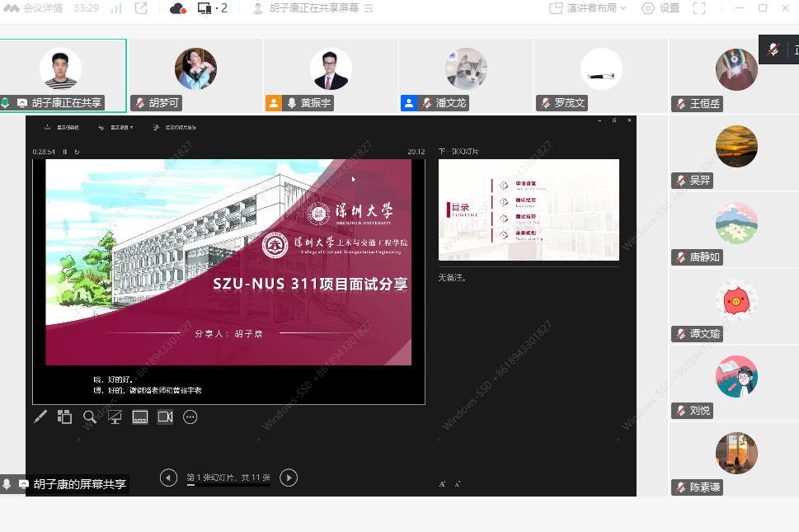The height and width of the screenshot is (532, 799).
Task: Click the next slide preview thumbnail
Action: (x=529, y=210)
